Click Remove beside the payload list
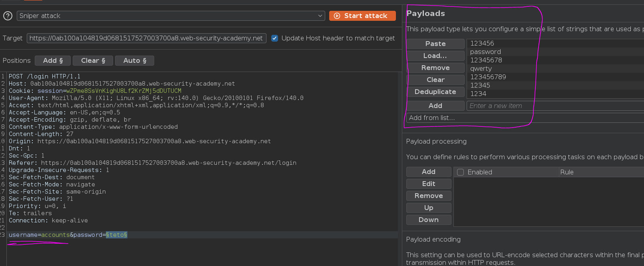This screenshot has width=644, height=266. (435, 68)
